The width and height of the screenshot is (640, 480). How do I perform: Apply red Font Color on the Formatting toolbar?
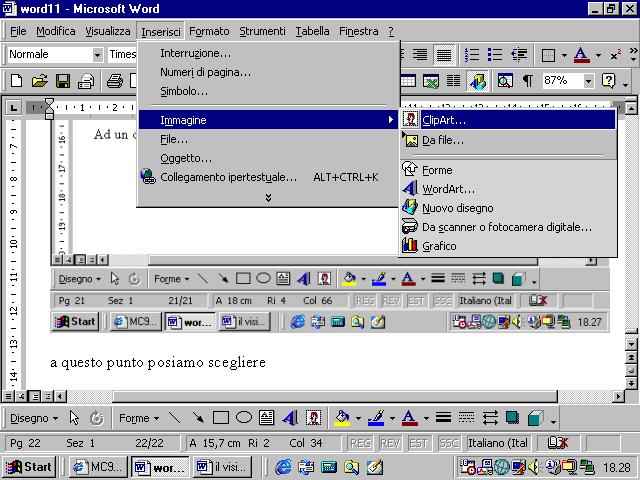click(581, 55)
